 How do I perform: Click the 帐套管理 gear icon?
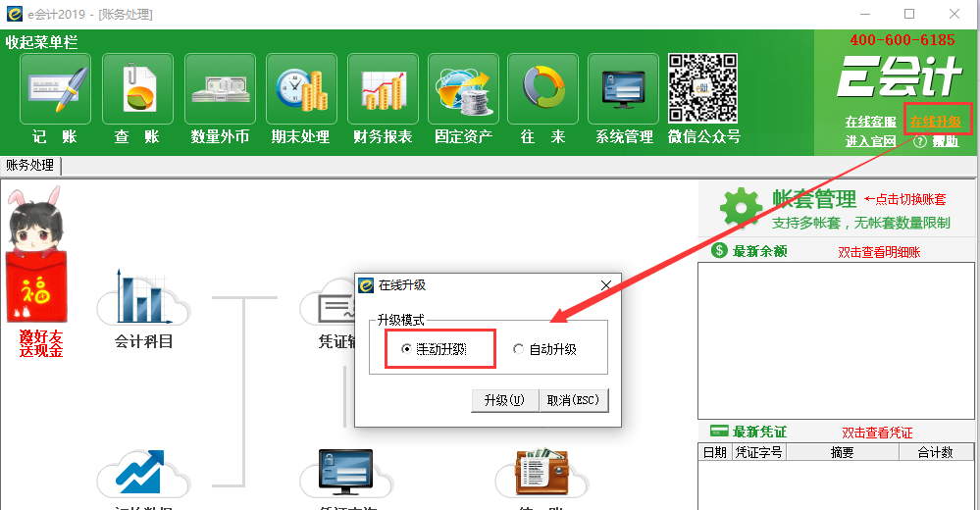(x=741, y=207)
